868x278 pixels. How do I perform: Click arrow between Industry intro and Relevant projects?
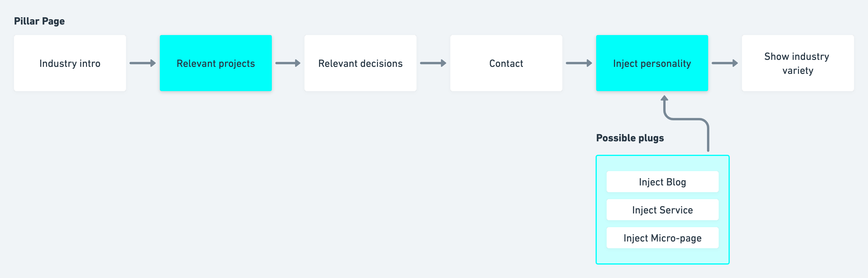(143, 63)
